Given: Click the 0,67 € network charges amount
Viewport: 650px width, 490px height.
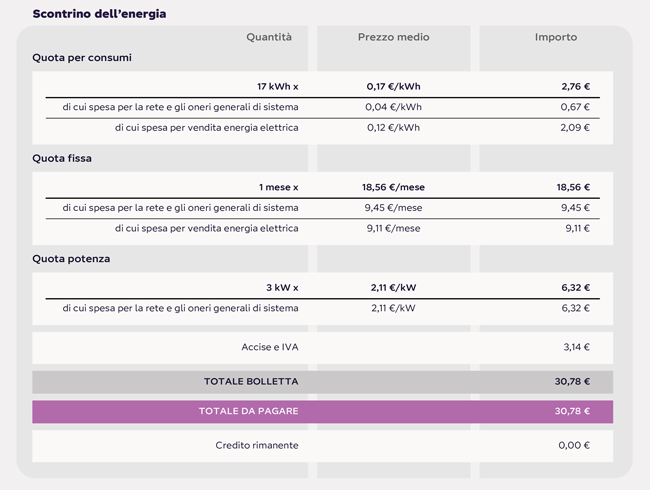Looking at the screenshot, I should pyautogui.click(x=575, y=107).
